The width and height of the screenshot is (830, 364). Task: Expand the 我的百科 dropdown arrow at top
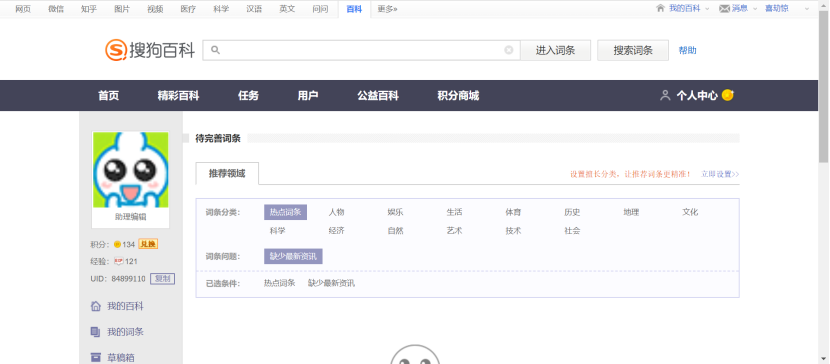707,9
